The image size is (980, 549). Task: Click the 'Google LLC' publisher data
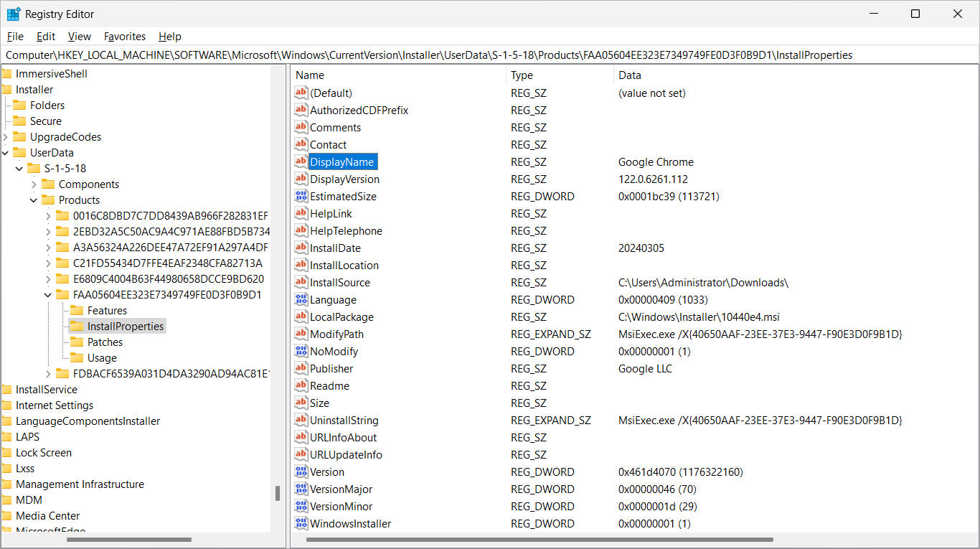click(x=645, y=368)
